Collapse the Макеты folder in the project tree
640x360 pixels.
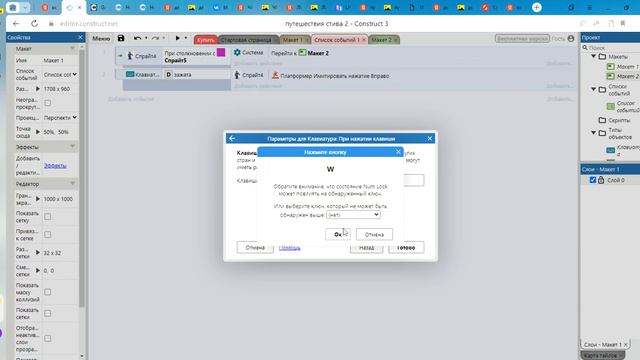click(593, 56)
